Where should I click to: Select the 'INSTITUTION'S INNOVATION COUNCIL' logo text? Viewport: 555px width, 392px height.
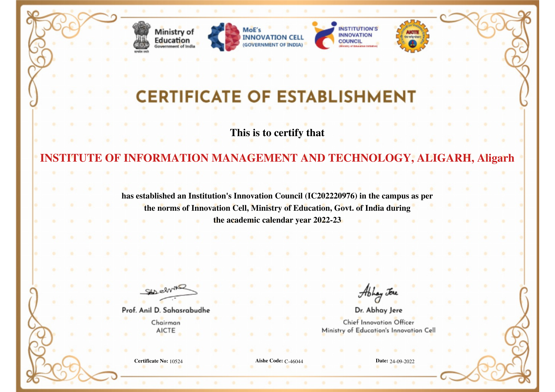[x=358, y=35]
